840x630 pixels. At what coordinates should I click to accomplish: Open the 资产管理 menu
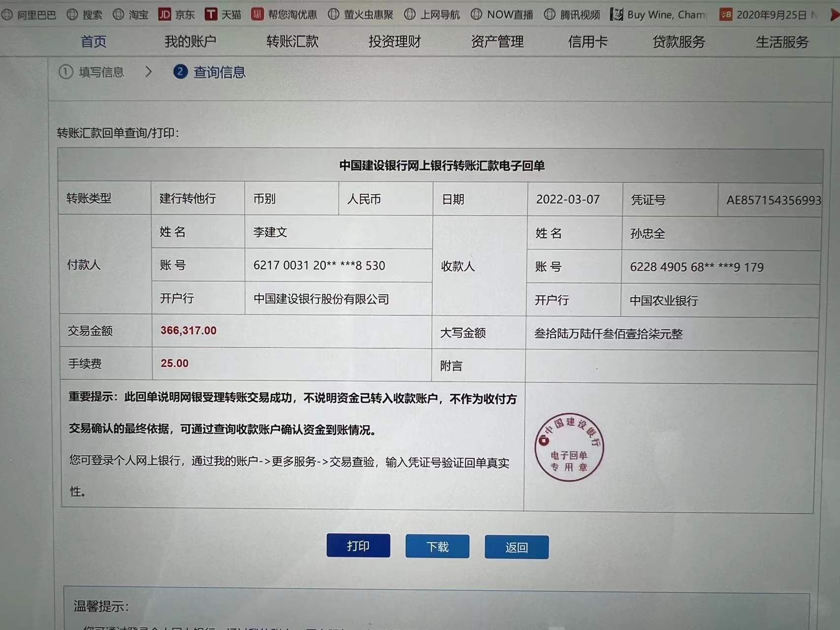pyautogui.click(x=497, y=41)
